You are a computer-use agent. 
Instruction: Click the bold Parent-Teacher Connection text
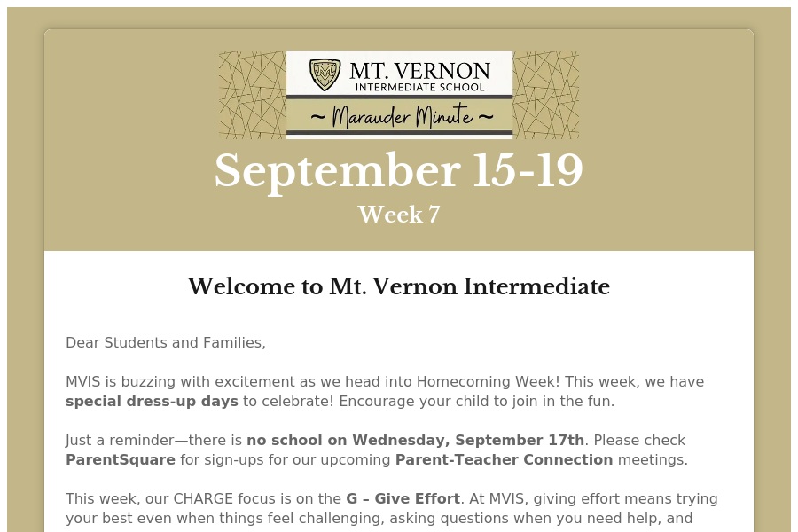point(504,459)
